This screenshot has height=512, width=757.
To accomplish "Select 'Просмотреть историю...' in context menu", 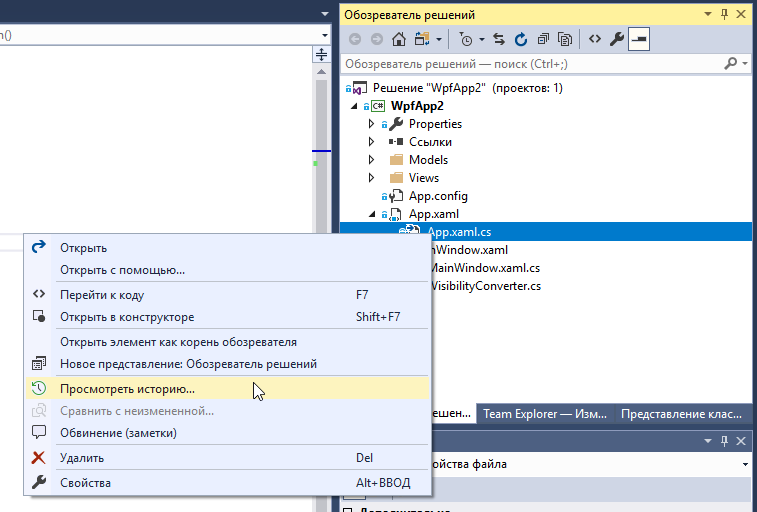I will point(127,388).
